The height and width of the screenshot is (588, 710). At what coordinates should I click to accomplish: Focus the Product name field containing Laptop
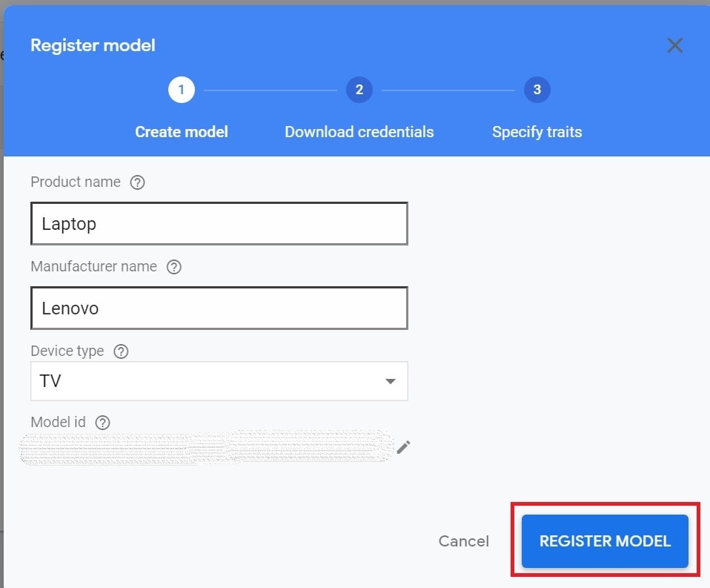click(x=219, y=224)
